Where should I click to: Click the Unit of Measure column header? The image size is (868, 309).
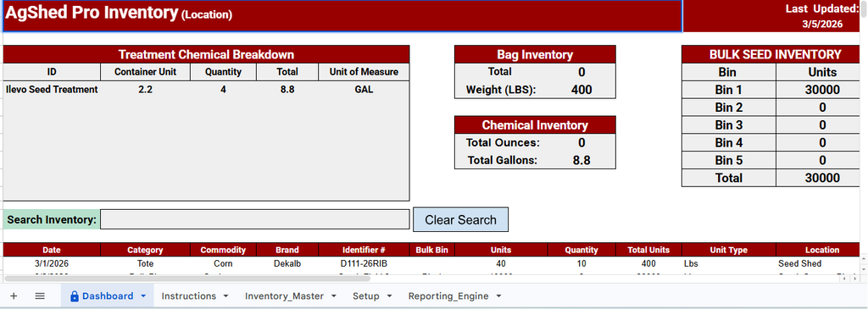[364, 72]
